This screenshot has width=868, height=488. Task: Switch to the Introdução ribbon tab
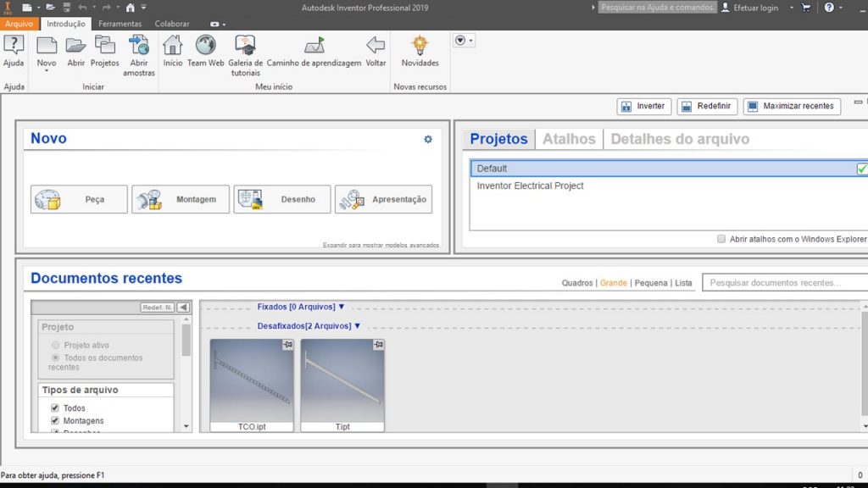coord(66,24)
